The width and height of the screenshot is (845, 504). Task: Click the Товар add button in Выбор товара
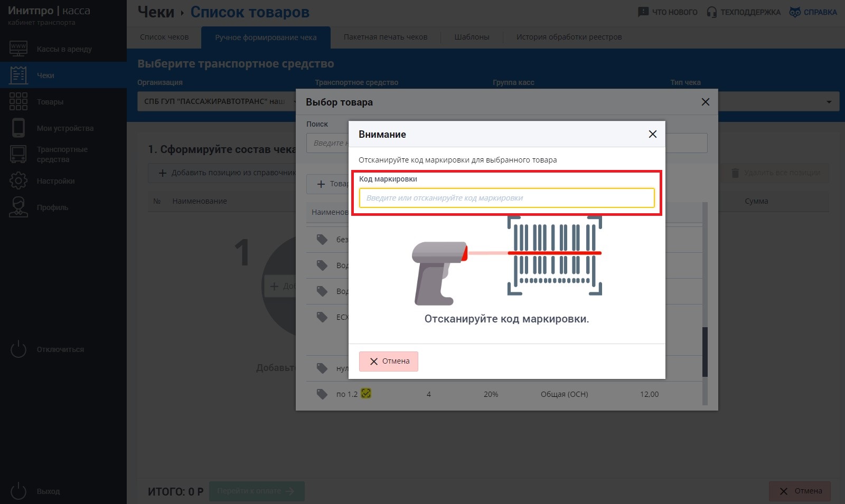click(x=328, y=184)
